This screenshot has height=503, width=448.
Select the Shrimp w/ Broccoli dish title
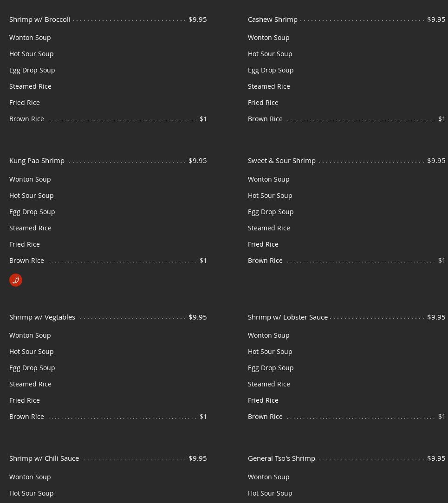[x=40, y=20]
